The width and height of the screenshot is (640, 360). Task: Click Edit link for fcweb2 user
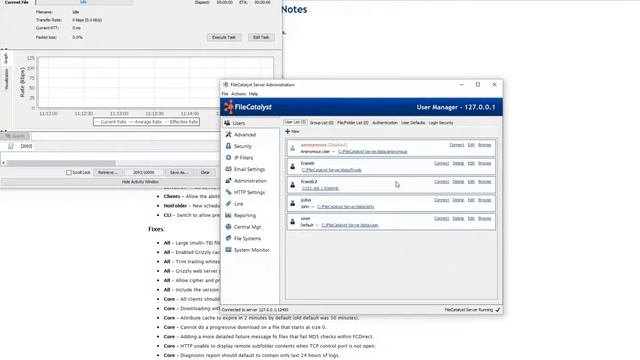coord(471,182)
